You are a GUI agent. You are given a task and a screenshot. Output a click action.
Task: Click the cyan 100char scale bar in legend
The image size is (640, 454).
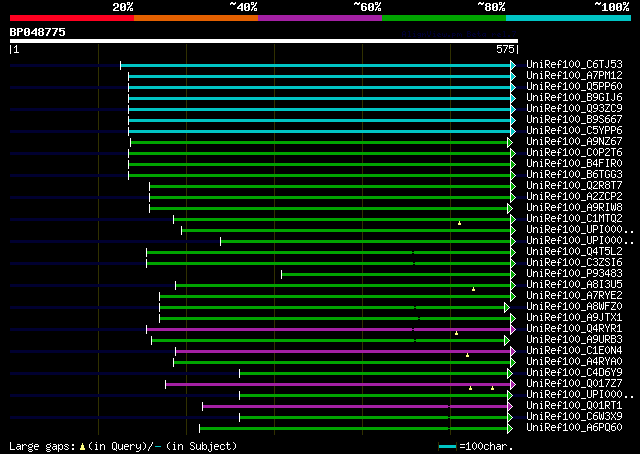(447, 447)
